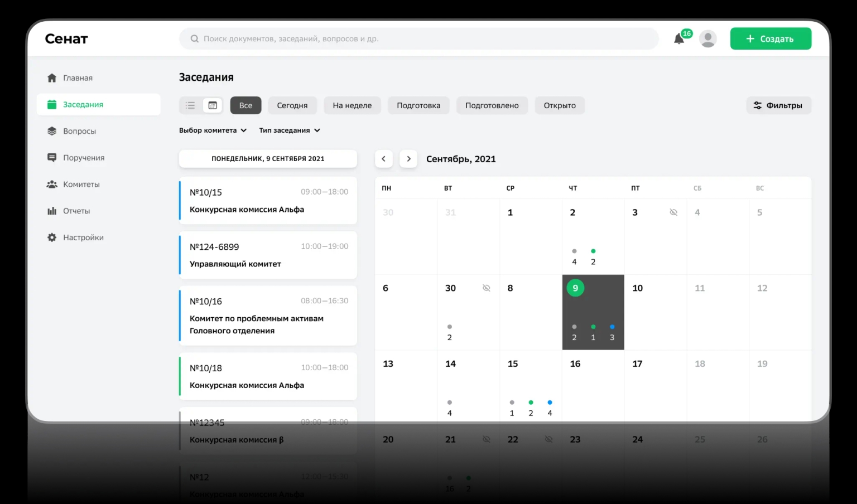Open the Настройки menu item

point(99,238)
